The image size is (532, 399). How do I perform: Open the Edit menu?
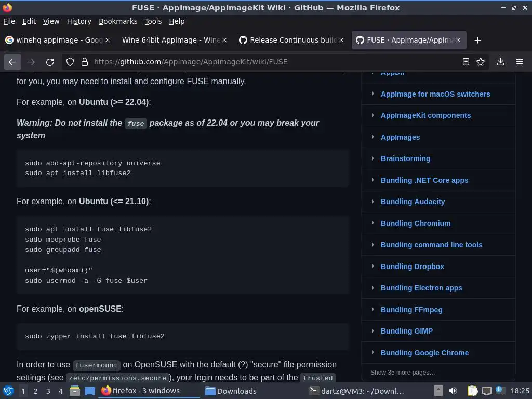[x=29, y=21]
